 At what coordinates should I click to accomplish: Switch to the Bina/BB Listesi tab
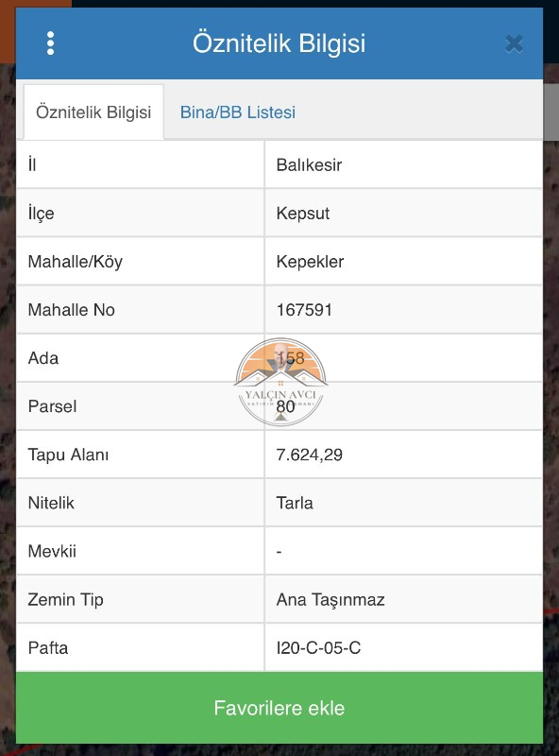click(238, 112)
